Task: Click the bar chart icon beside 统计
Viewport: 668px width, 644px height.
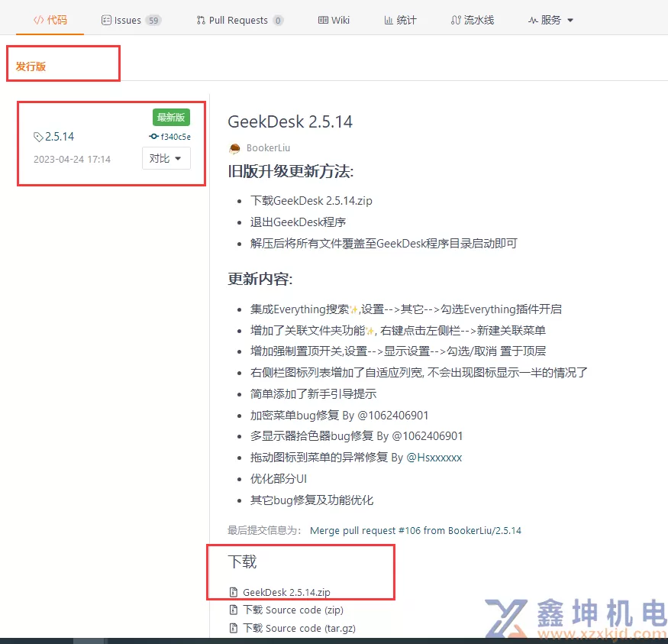Action: [x=389, y=20]
